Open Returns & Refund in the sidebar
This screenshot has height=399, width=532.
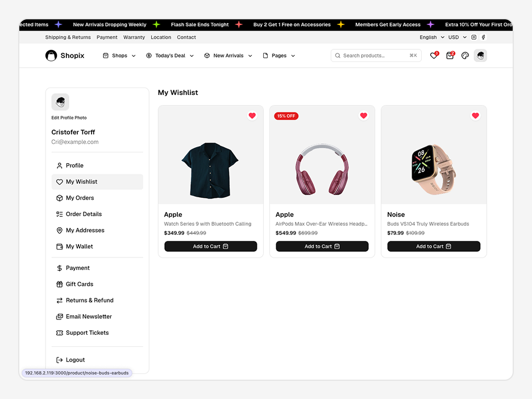(97, 300)
